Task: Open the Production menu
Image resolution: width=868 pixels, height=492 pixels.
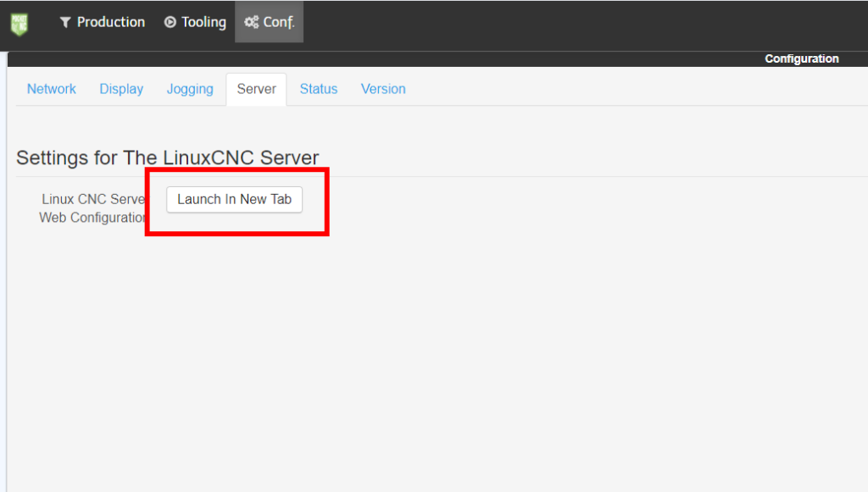Action: pyautogui.click(x=103, y=22)
